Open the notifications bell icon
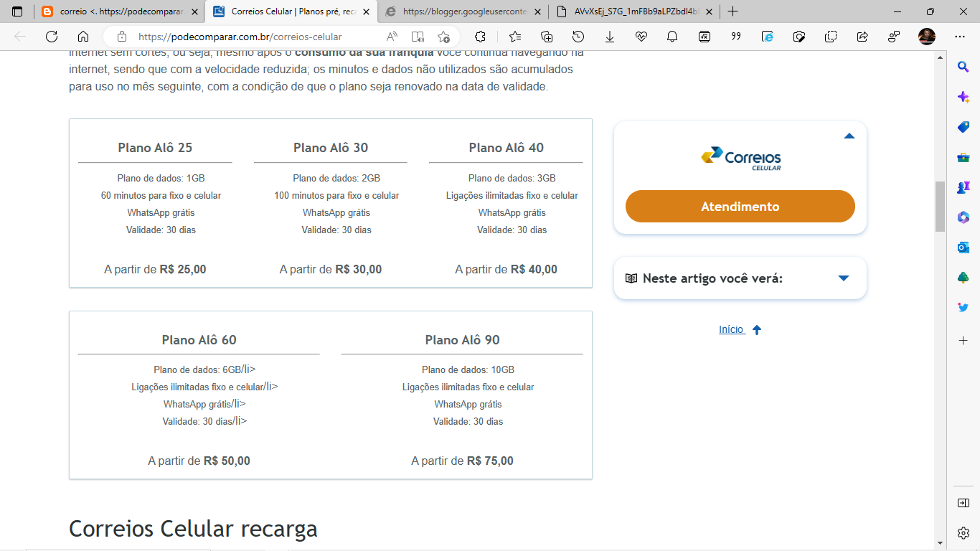980x551 pixels. [673, 37]
